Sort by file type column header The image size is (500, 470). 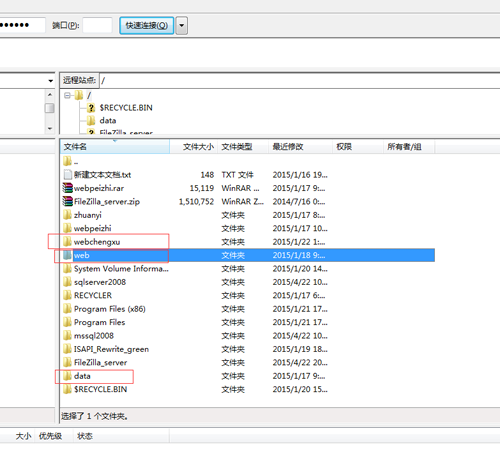[x=243, y=147]
